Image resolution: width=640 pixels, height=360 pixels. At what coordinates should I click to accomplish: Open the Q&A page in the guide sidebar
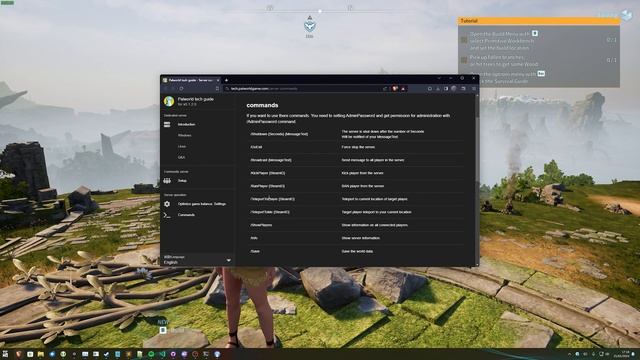coord(182,157)
